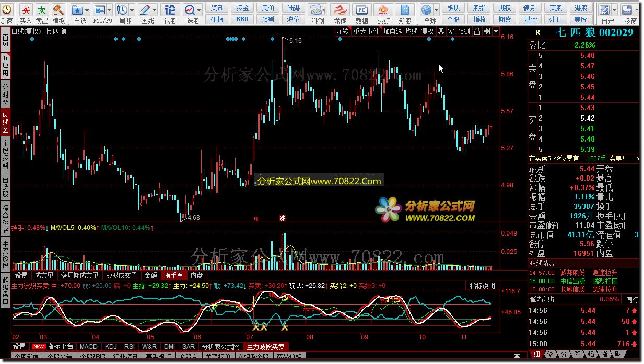Select the RSI indicator tab

click(129, 347)
